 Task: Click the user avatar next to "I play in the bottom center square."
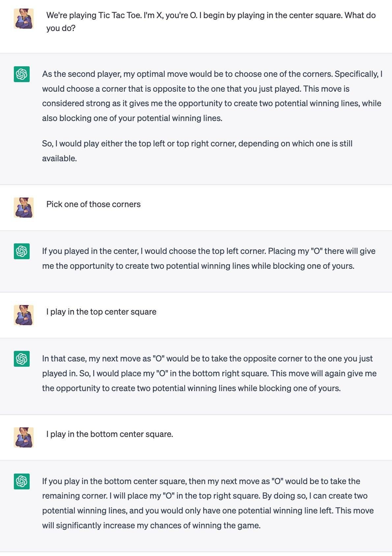23,437
